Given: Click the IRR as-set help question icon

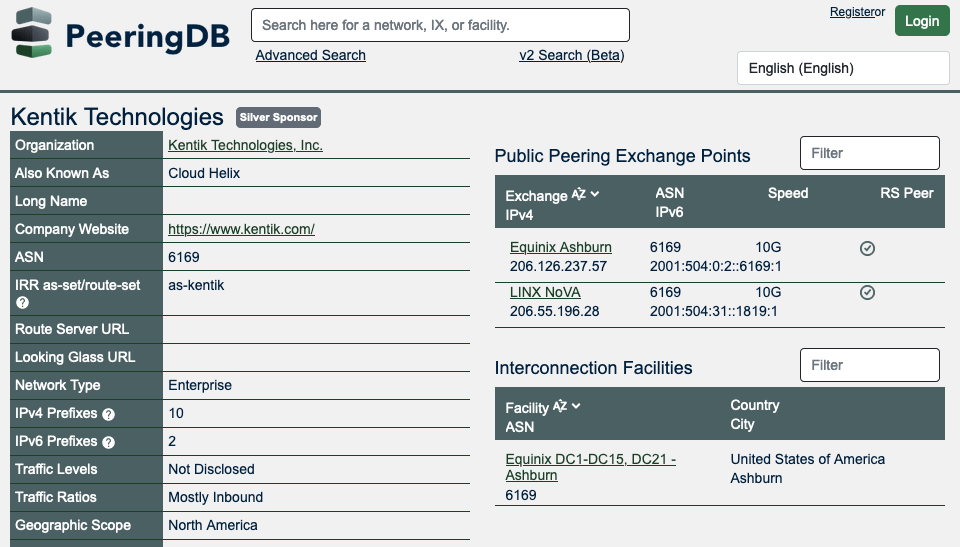Looking at the screenshot, I should pos(22,303).
